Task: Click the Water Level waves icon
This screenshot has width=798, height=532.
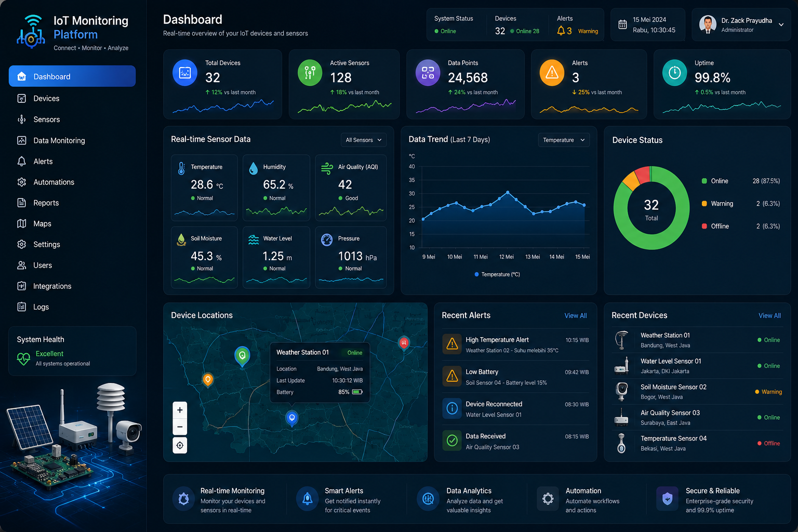Action: [254, 240]
